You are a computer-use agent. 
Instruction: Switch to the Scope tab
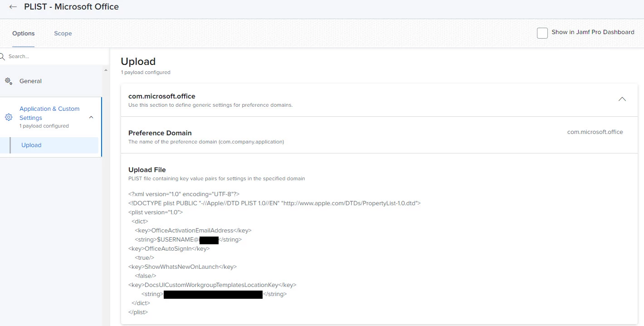coord(63,34)
